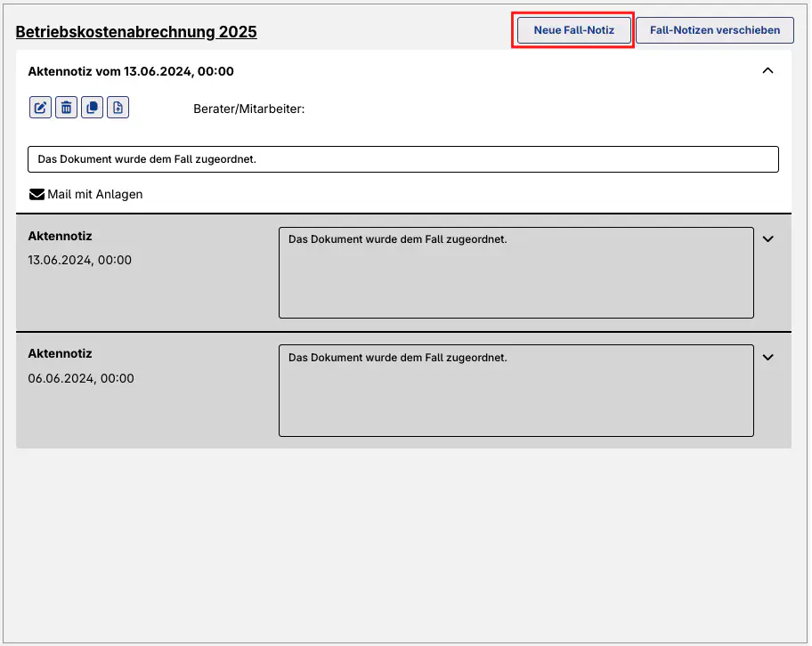This screenshot has height=646, width=812.
Task: Select the Aktennotiz title above 13.06.2024, 00:00
Action: tap(60, 236)
